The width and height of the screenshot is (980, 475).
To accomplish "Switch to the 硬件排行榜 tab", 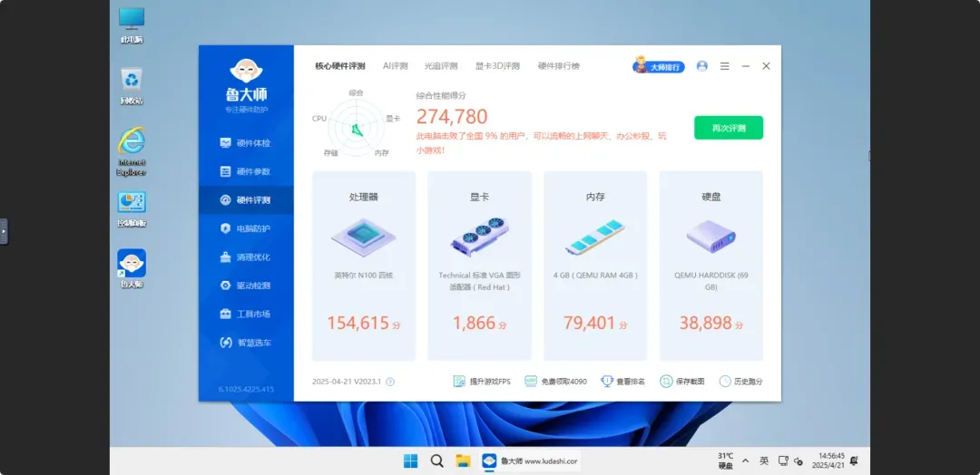I will 559,66.
